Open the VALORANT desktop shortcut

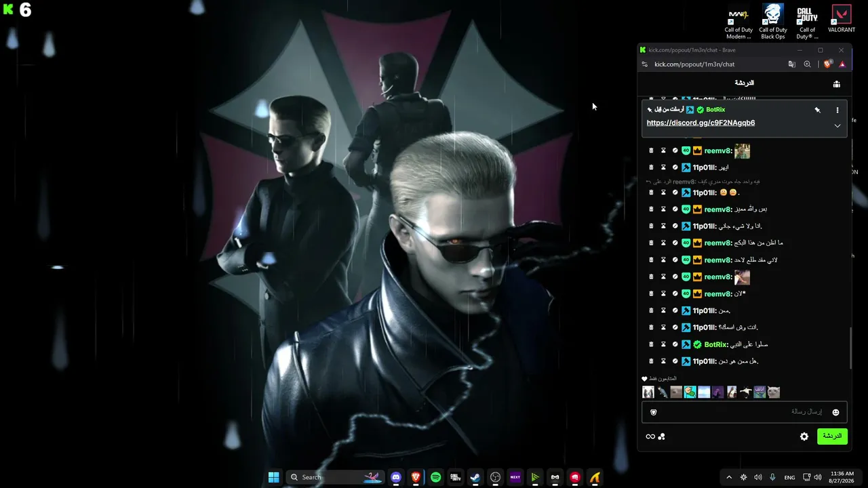[842, 19]
